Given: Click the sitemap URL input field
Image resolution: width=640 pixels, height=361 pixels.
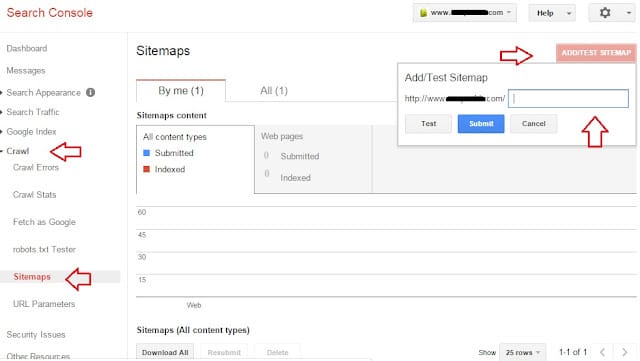Looking at the screenshot, I should point(568,98).
